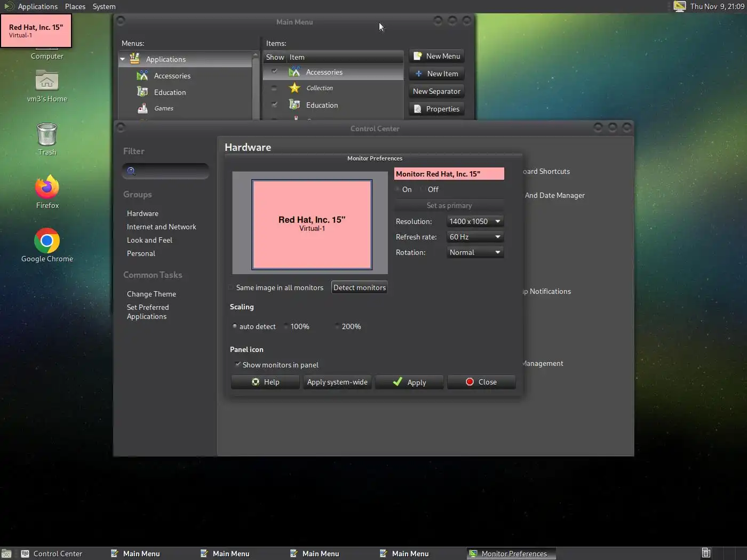
Task: Click the plus icon of New Item
Action: tap(419, 74)
